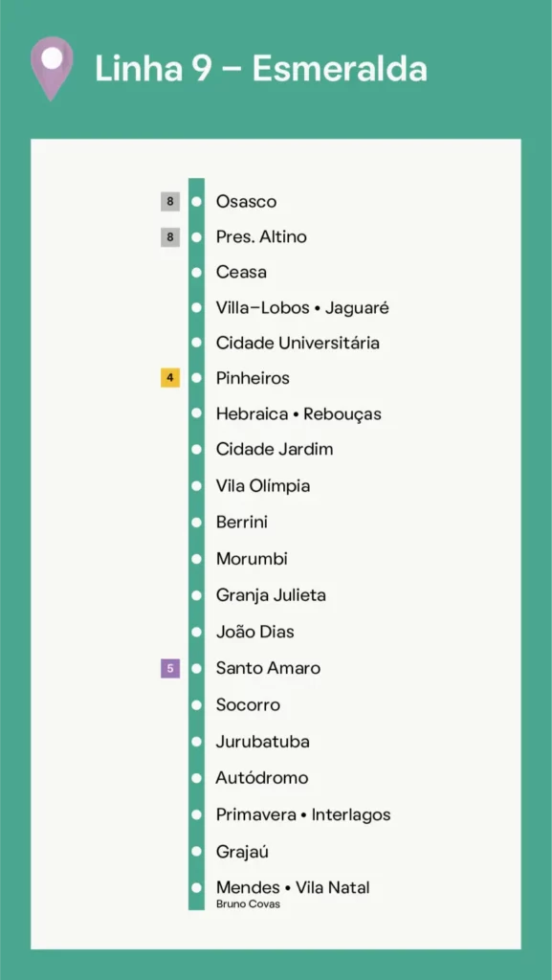Click the purple location pin icon
552x980 pixels.
[x=52, y=68]
